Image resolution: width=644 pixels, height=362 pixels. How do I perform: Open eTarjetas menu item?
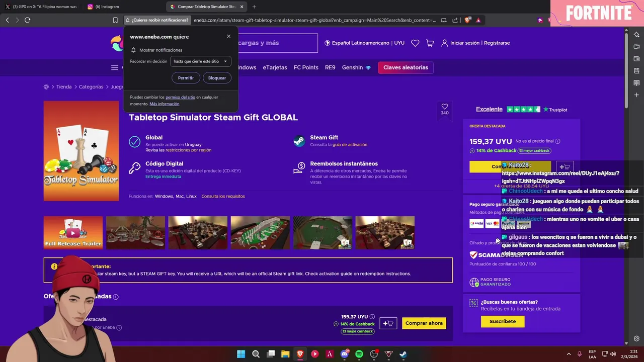click(275, 67)
